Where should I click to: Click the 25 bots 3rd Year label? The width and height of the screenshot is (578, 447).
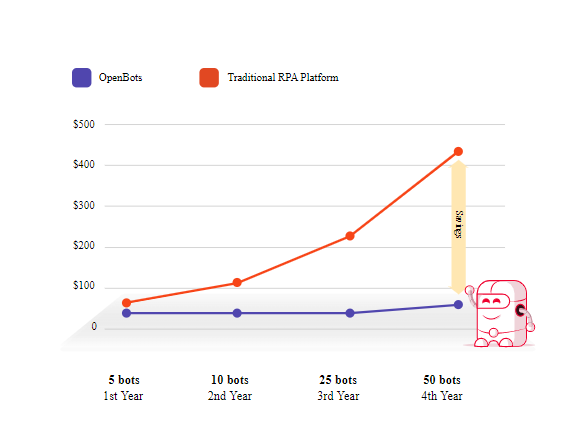coord(338,388)
